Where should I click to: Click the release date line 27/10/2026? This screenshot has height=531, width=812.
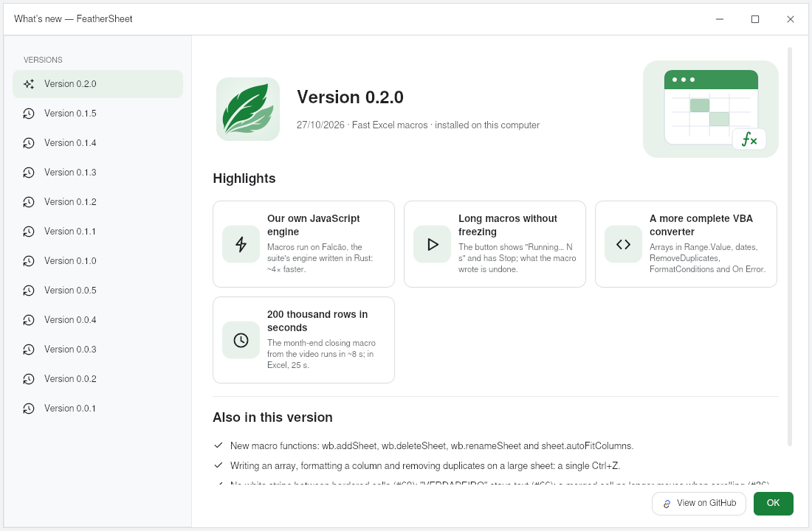click(418, 125)
